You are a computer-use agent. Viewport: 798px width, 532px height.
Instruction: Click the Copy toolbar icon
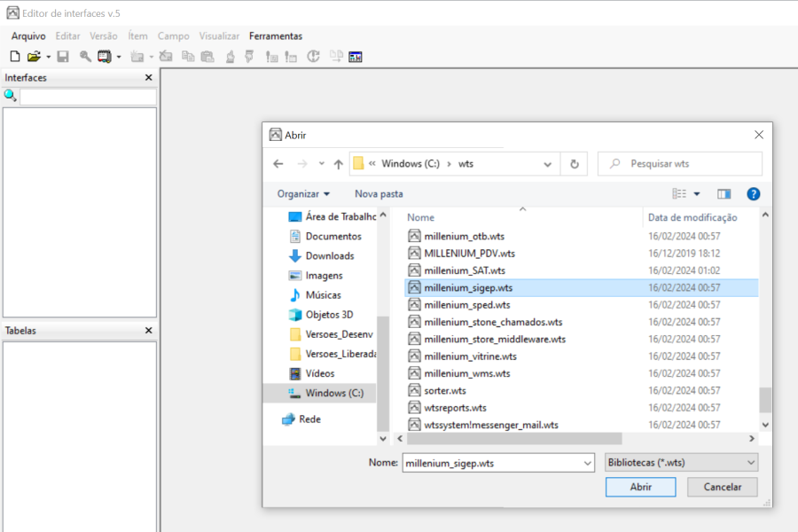pyautogui.click(x=188, y=57)
